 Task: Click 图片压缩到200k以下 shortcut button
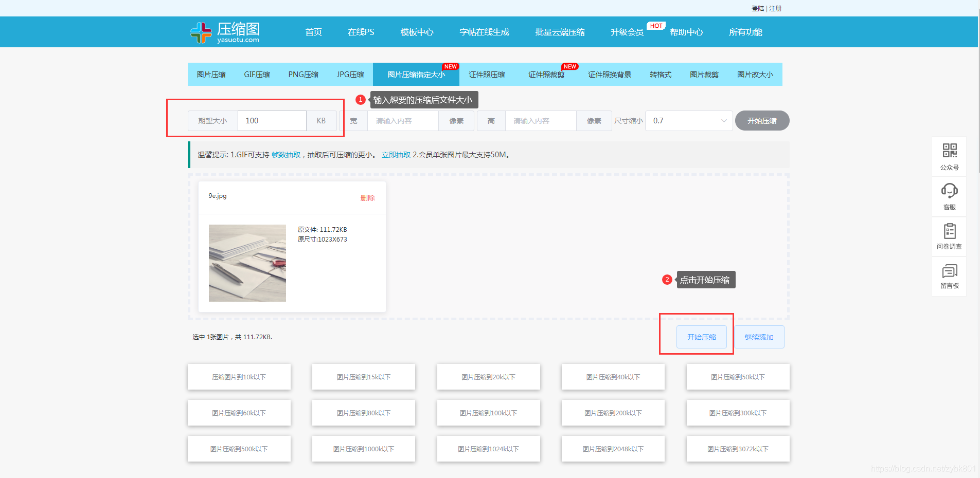(x=613, y=413)
